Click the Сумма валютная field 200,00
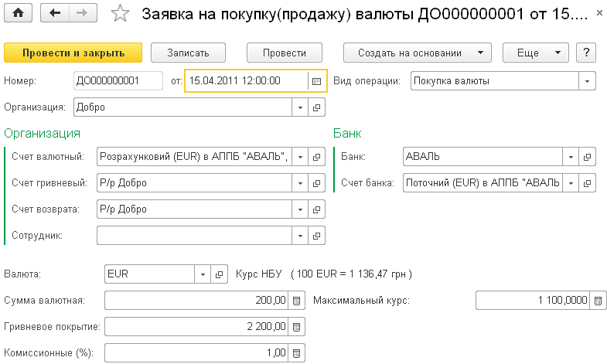607x364 pixels. (196, 301)
